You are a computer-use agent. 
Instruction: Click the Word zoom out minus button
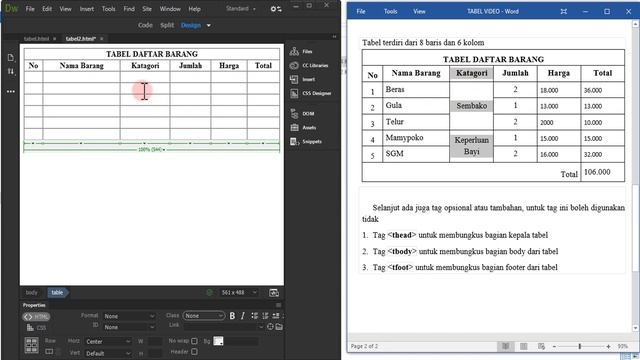[x=554, y=346]
